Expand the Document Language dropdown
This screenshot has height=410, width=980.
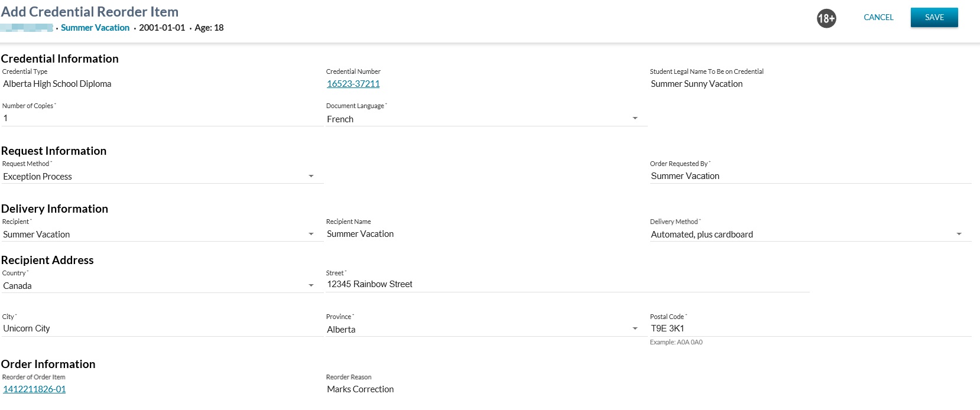coord(635,119)
